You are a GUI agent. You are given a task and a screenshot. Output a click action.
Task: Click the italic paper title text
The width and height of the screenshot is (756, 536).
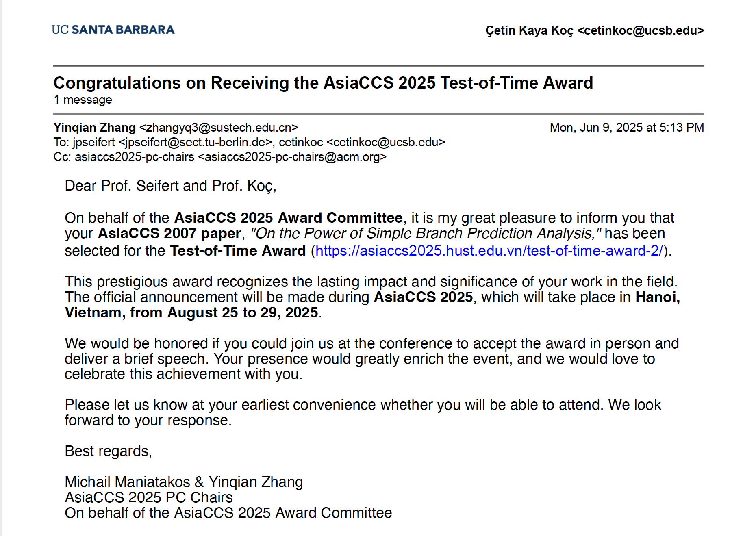click(425, 233)
